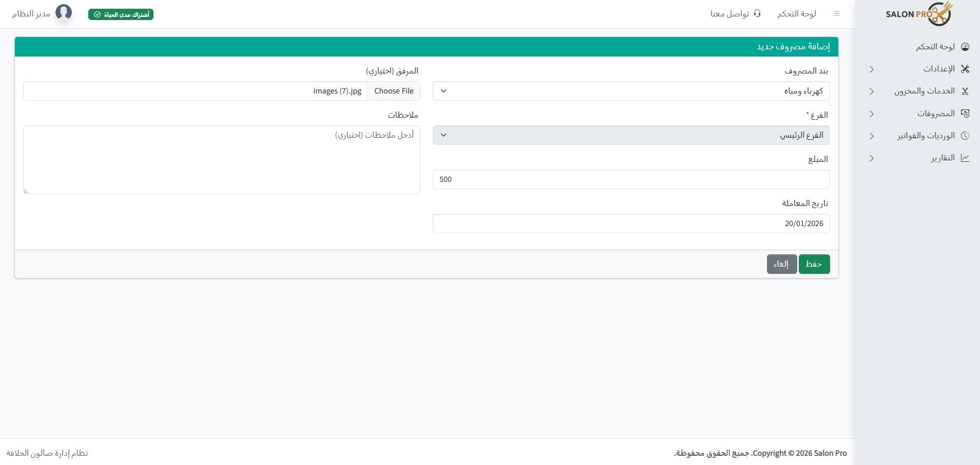Select the الخدمات والمخزون sidebar icon
Image resolution: width=980 pixels, height=465 pixels.
click(x=965, y=91)
